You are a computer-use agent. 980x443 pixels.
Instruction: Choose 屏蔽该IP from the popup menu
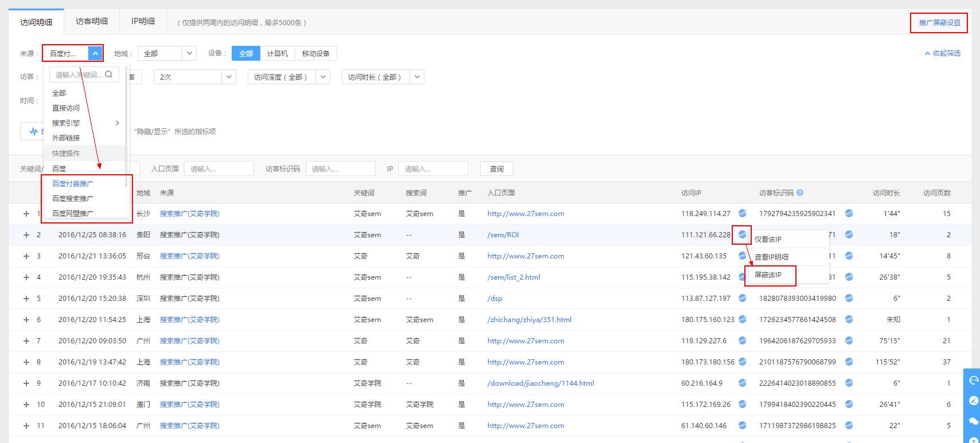768,275
